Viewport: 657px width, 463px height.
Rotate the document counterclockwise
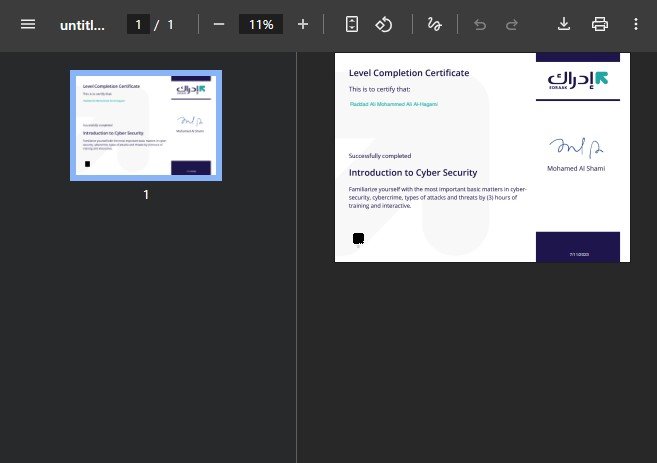click(383, 24)
